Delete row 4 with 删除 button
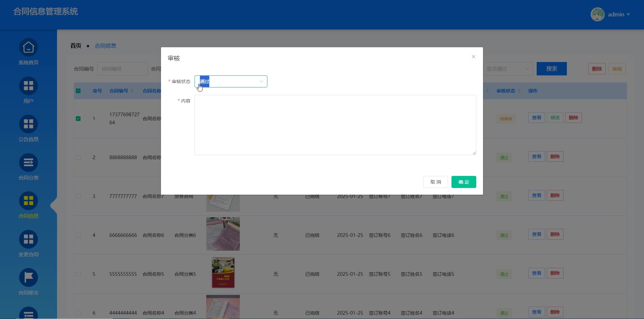The image size is (644, 319). pos(555,234)
